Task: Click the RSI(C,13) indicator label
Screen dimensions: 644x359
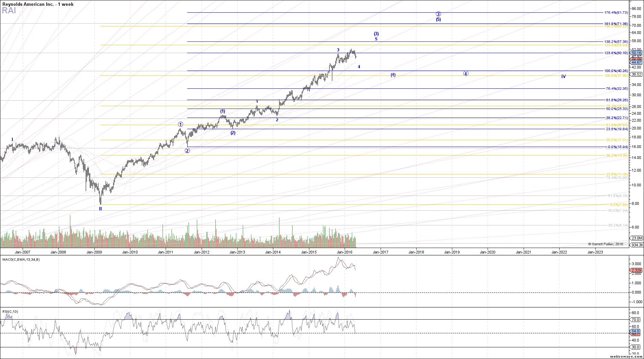Action: (x=10, y=311)
